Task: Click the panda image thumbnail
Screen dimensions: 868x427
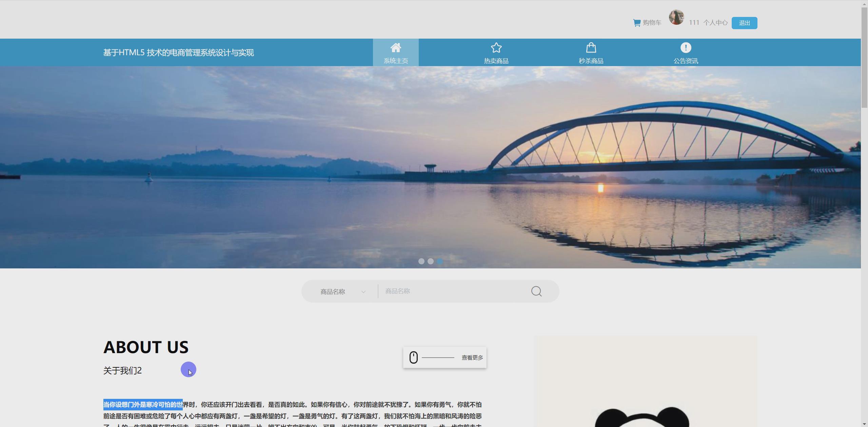Action: click(x=645, y=382)
